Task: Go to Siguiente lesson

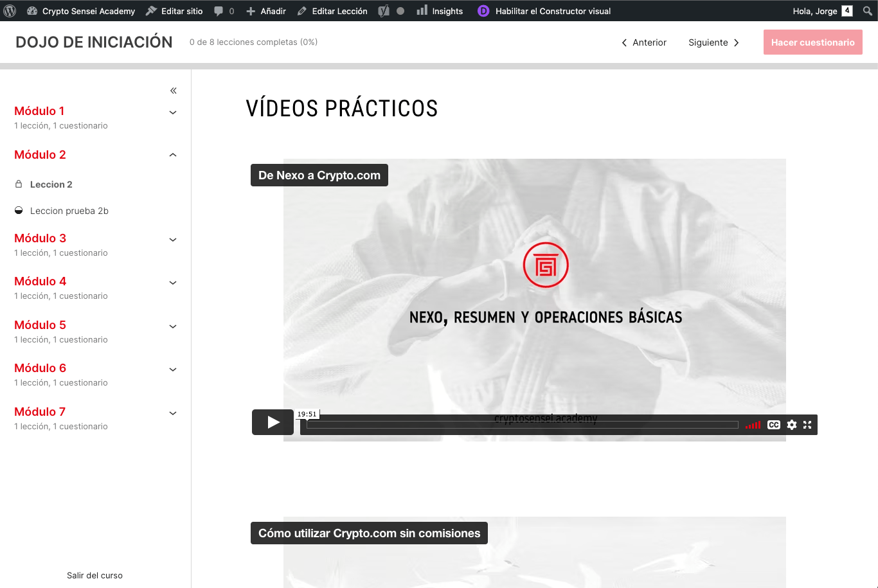Action: point(714,42)
